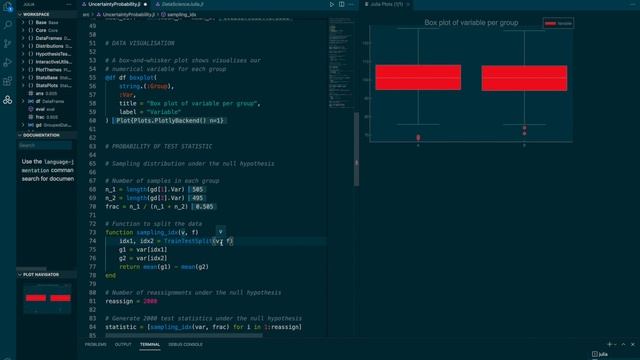Open new terminal launch profile dropdown
This screenshot has width=640, height=360.
pyautogui.click(x=615, y=344)
